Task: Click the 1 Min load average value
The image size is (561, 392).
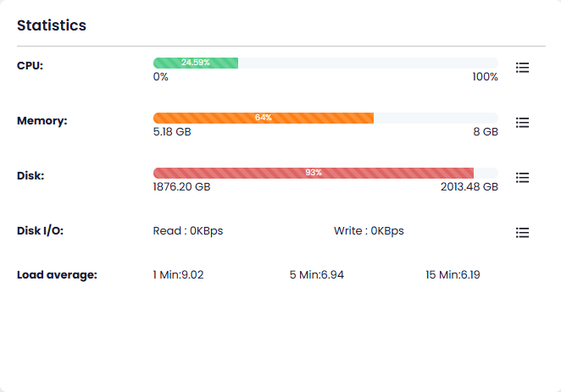Action: 178,274
